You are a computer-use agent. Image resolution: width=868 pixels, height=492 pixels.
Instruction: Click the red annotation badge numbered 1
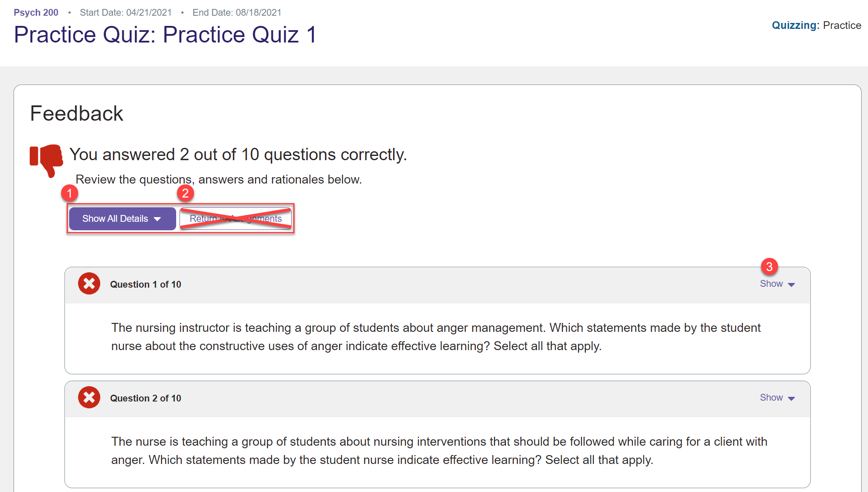(x=69, y=193)
